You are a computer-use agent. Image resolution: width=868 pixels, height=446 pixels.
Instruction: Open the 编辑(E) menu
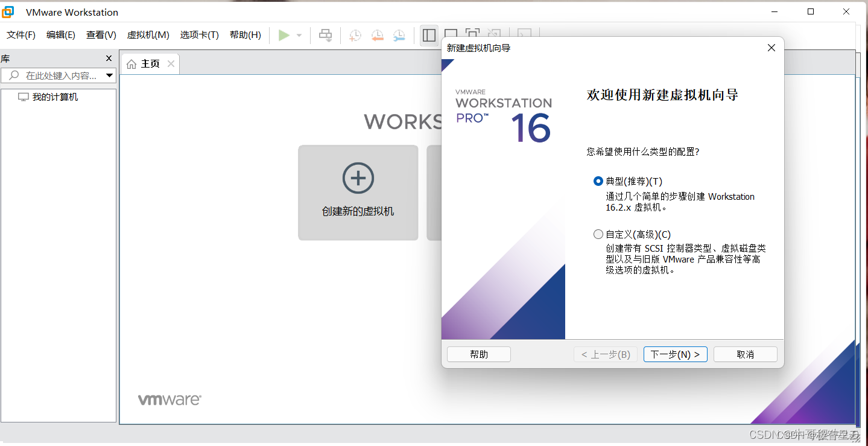[61, 35]
